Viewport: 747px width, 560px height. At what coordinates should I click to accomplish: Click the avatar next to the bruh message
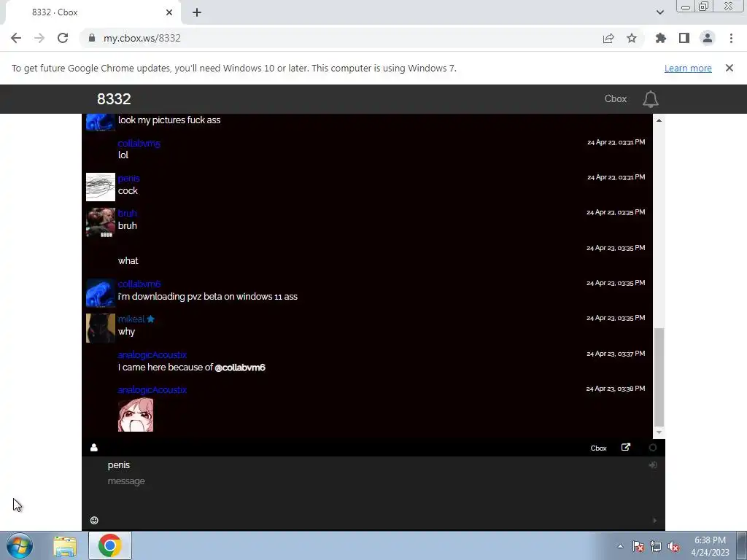[x=101, y=222]
